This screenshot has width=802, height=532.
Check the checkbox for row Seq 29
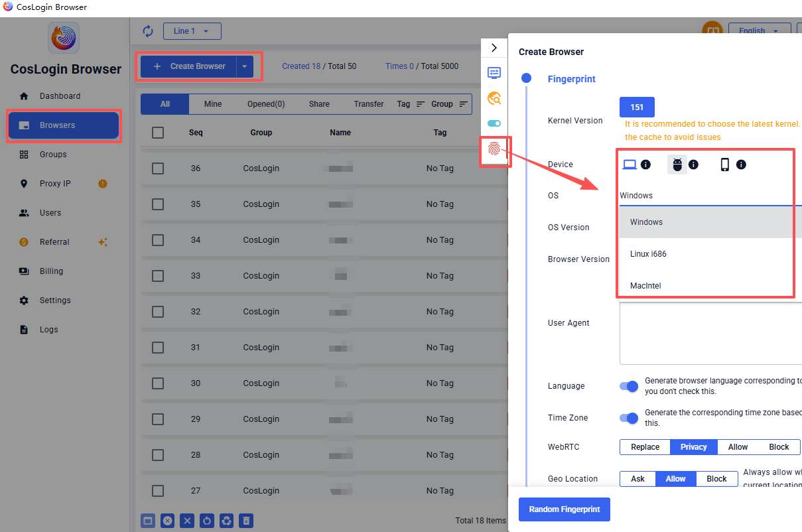pyautogui.click(x=158, y=419)
